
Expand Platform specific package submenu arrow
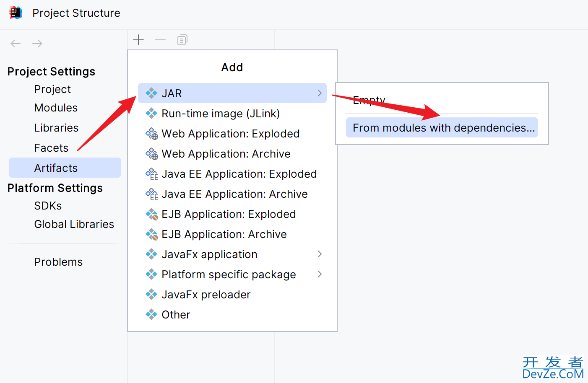click(x=320, y=274)
